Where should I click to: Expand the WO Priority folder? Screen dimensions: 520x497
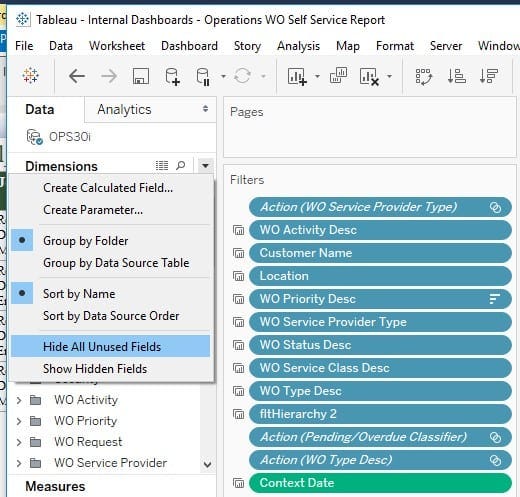tap(19, 421)
